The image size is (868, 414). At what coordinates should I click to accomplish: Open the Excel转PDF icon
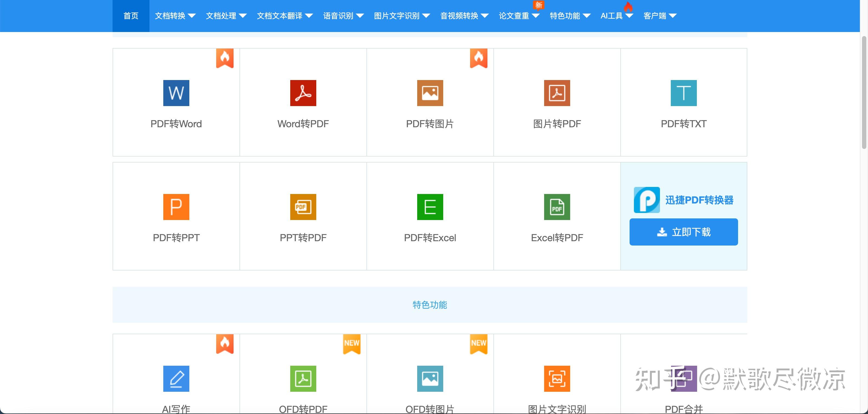tap(557, 207)
